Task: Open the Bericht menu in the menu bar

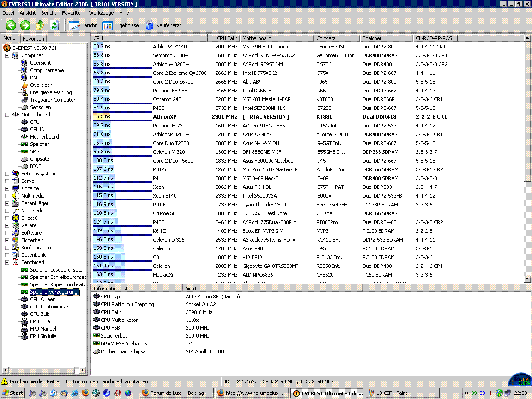Action: click(x=48, y=13)
